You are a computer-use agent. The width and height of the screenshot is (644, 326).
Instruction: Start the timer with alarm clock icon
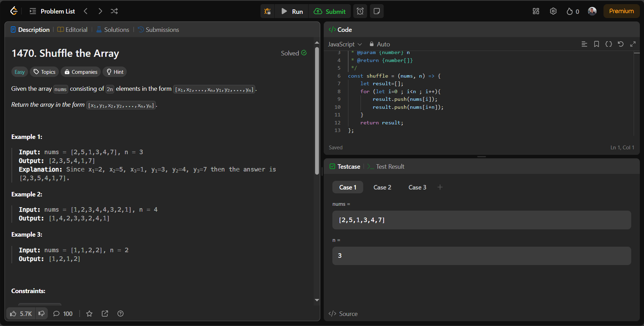(360, 11)
